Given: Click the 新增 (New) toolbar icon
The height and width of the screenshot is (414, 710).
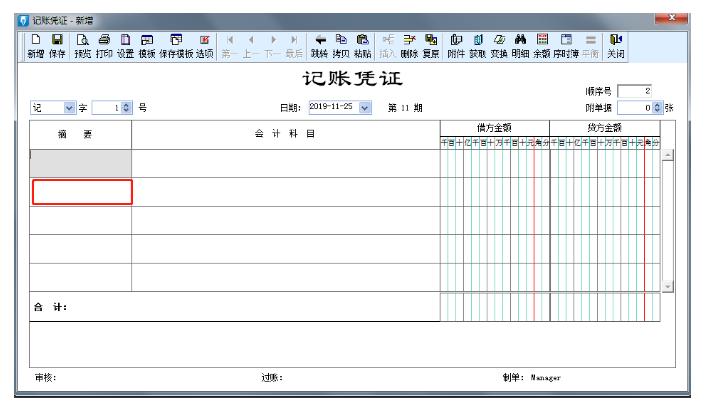Looking at the screenshot, I should pyautogui.click(x=36, y=46).
